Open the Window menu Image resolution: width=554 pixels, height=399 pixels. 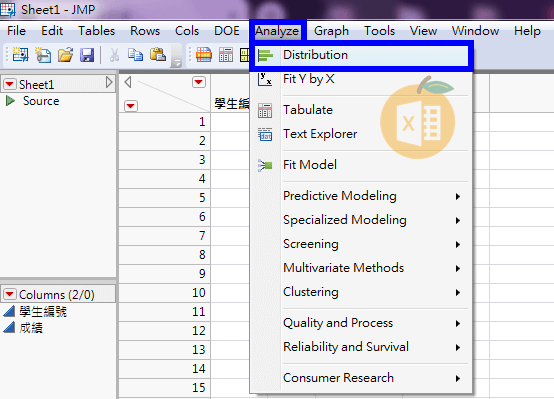tap(475, 31)
